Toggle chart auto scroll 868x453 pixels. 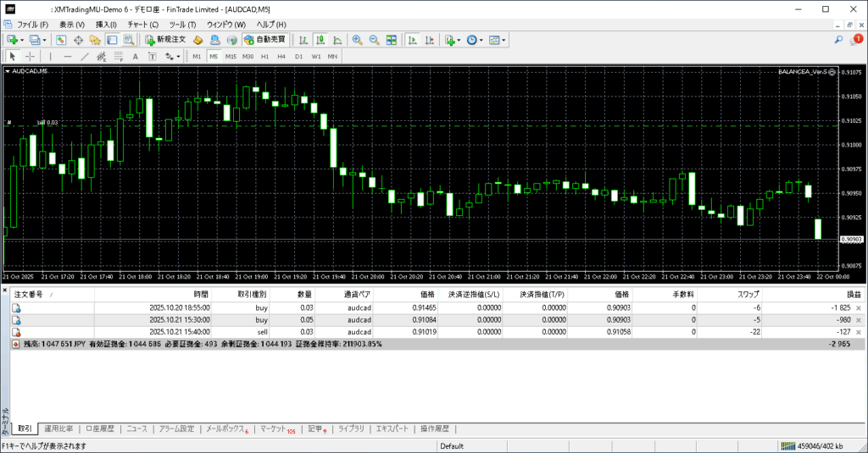tap(412, 40)
